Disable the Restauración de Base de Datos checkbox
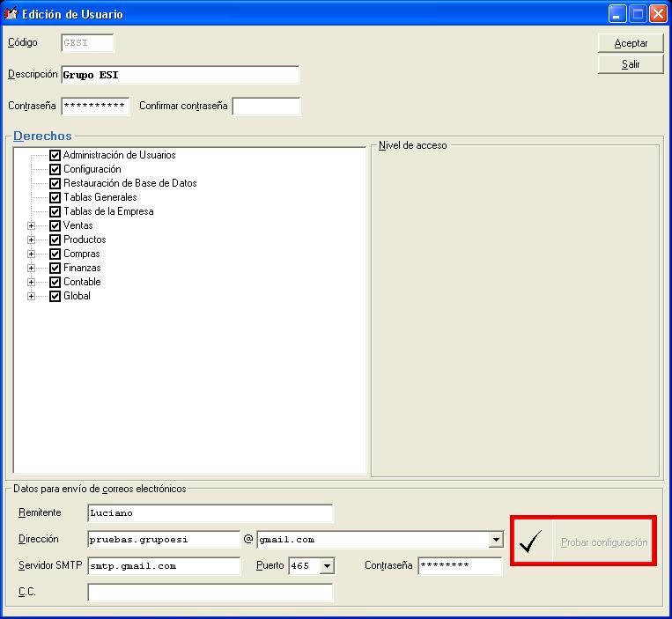 click(x=55, y=184)
